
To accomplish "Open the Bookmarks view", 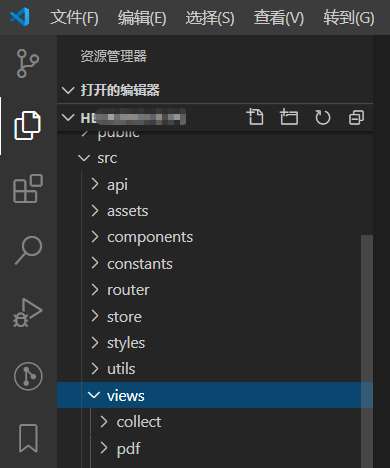I will (x=28, y=438).
